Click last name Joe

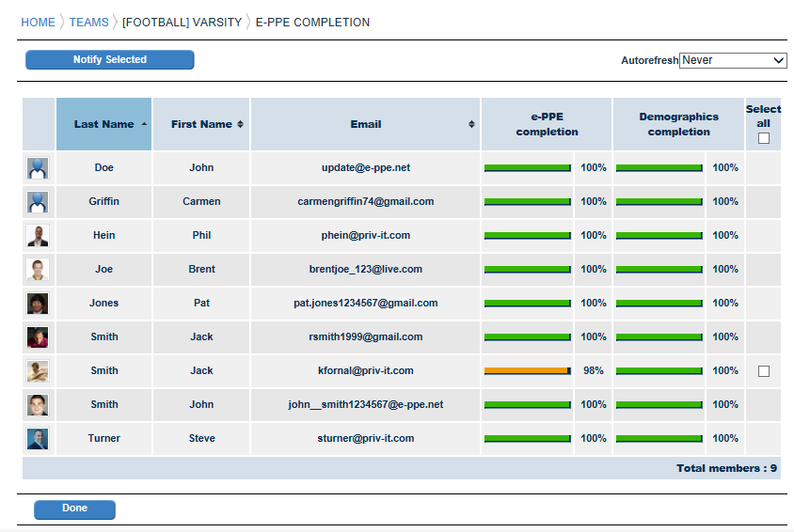[103, 269]
